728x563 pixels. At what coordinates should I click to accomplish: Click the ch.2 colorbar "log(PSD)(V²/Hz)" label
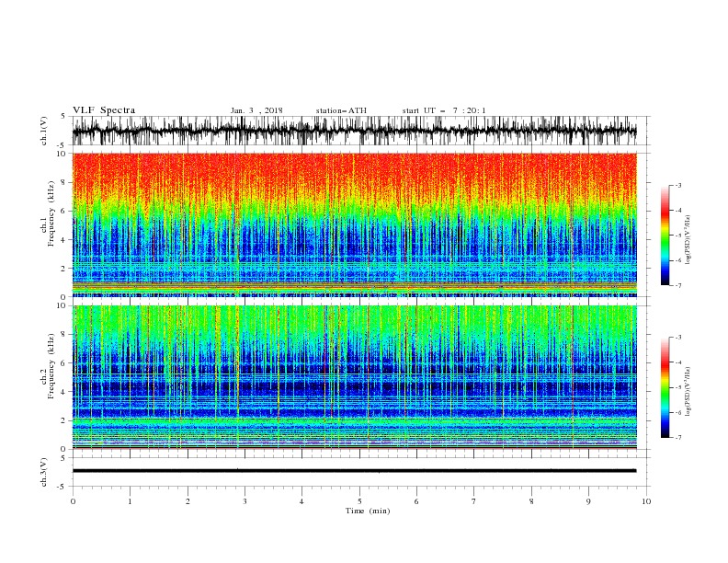[x=688, y=392]
